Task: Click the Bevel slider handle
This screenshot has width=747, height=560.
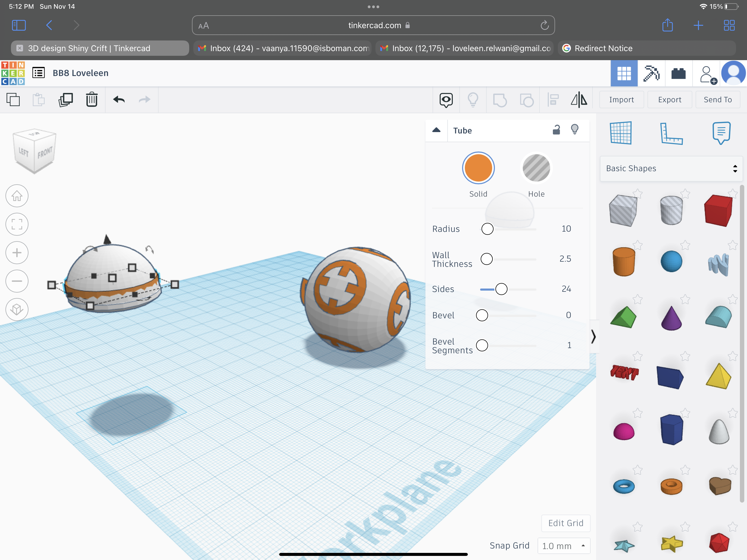Action: 482,316
